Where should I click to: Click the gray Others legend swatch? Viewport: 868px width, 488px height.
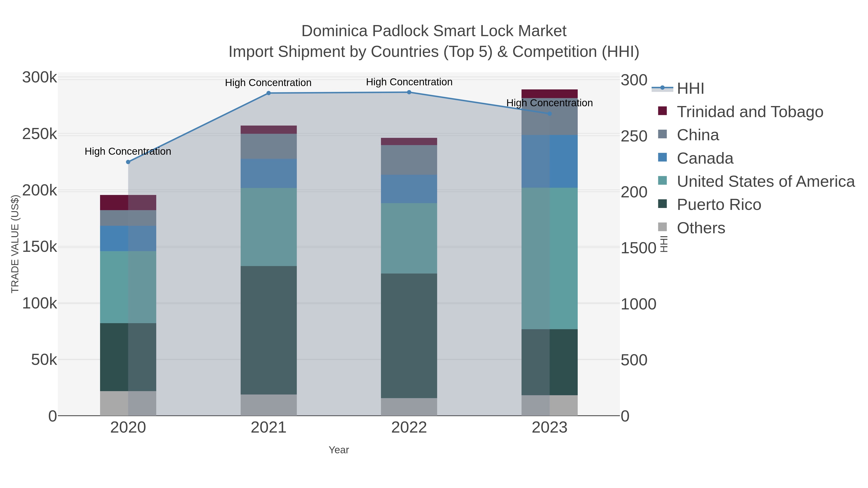(663, 227)
